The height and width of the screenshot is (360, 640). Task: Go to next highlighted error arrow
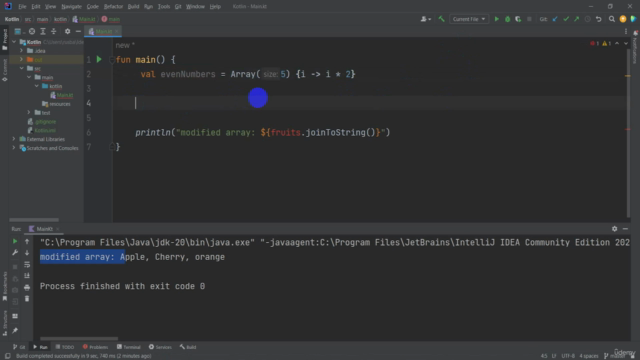point(626,43)
